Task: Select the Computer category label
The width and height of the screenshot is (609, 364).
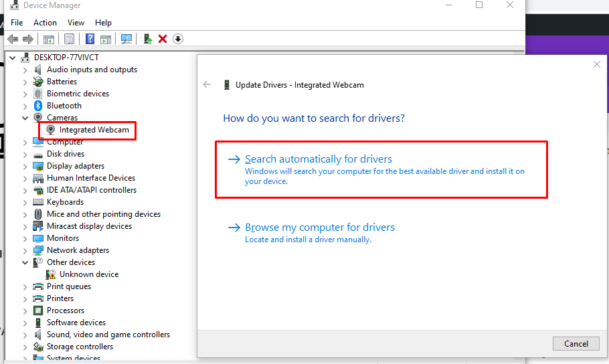Action: point(65,142)
